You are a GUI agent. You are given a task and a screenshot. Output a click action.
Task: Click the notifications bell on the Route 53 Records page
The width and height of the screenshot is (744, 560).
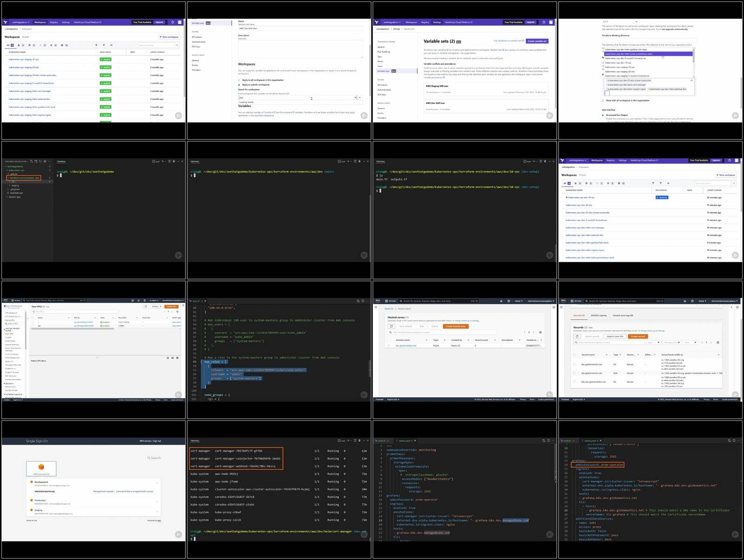(x=685, y=301)
